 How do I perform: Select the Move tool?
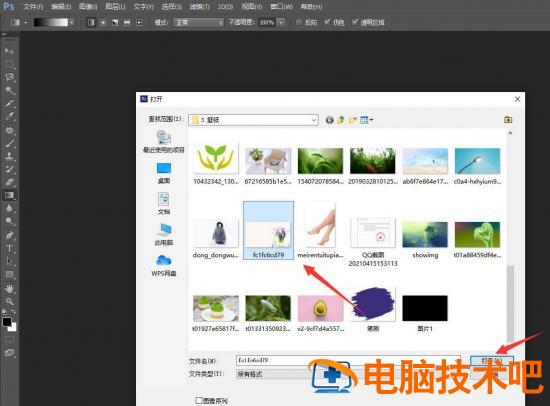9,51
